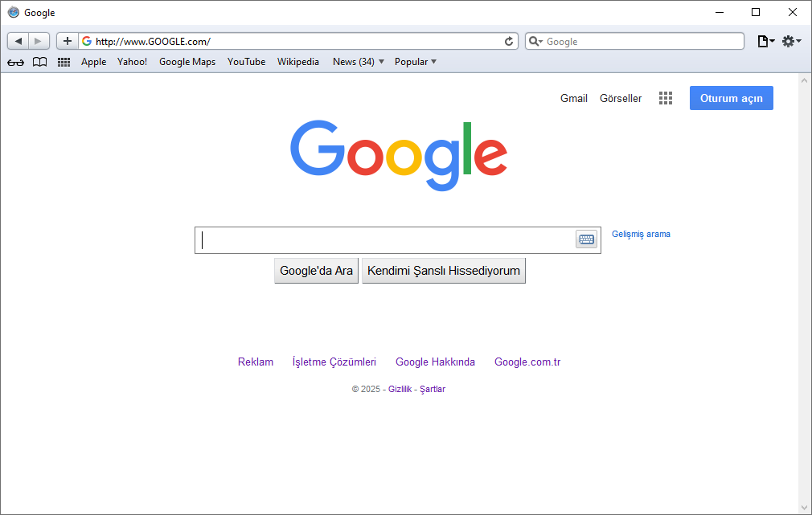Expand the Popular bookmarks folder
This screenshot has height=515, width=812.
(x=416, y=62)
